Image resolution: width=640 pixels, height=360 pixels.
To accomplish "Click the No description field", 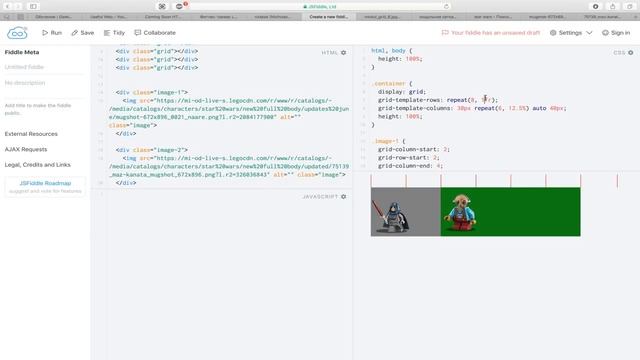I will pos(44,83).
